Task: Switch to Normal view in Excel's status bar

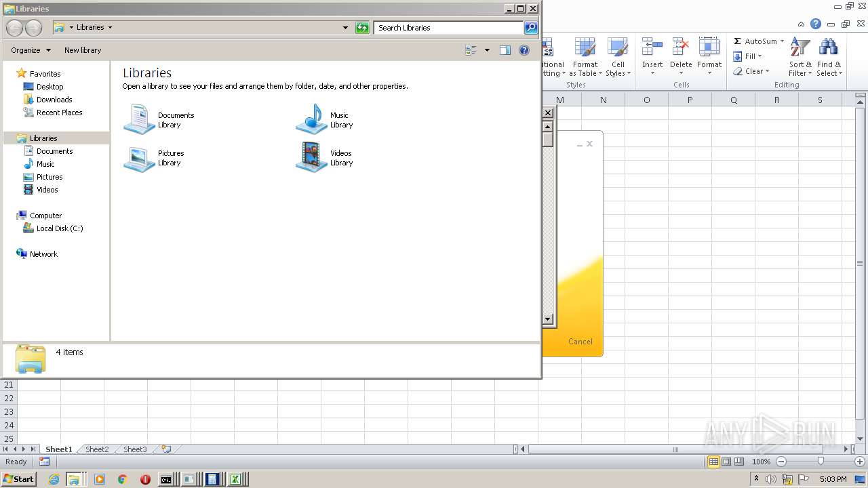Action: [x=713, y=462]
